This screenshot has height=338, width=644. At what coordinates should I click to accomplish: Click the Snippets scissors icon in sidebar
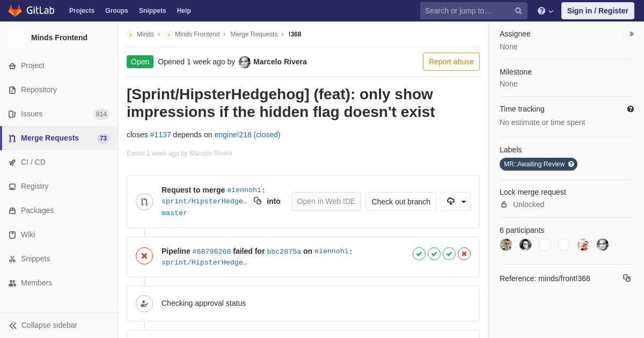point(12,259)
